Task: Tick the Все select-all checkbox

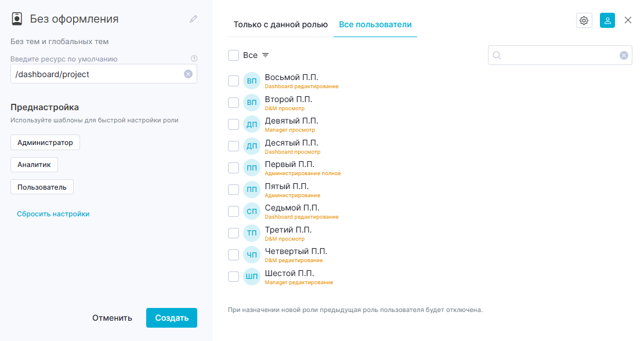Action: pos(233,56)
